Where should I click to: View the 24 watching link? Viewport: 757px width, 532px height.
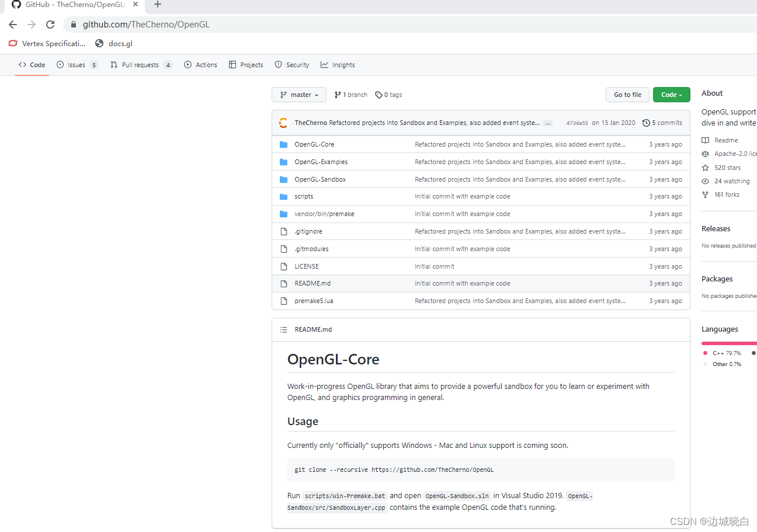tap(725, 181)
